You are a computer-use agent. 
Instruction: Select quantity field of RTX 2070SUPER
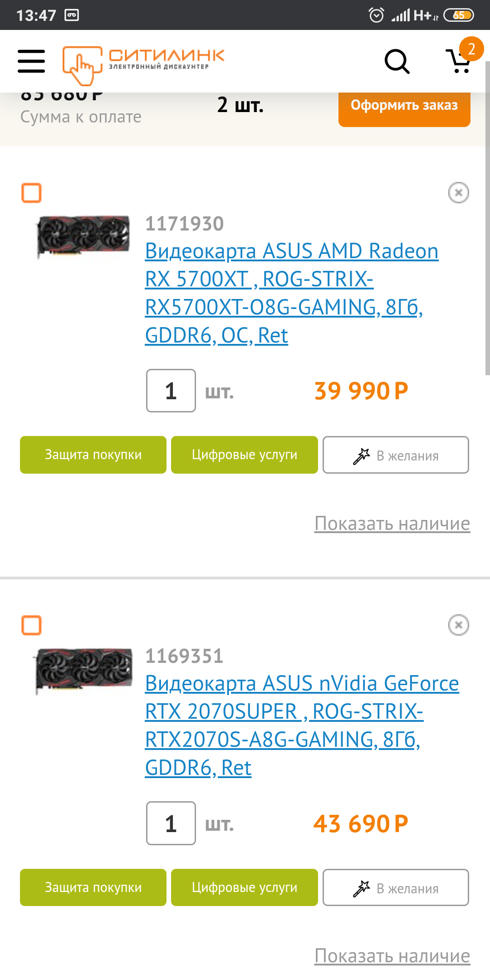(171, 823)
